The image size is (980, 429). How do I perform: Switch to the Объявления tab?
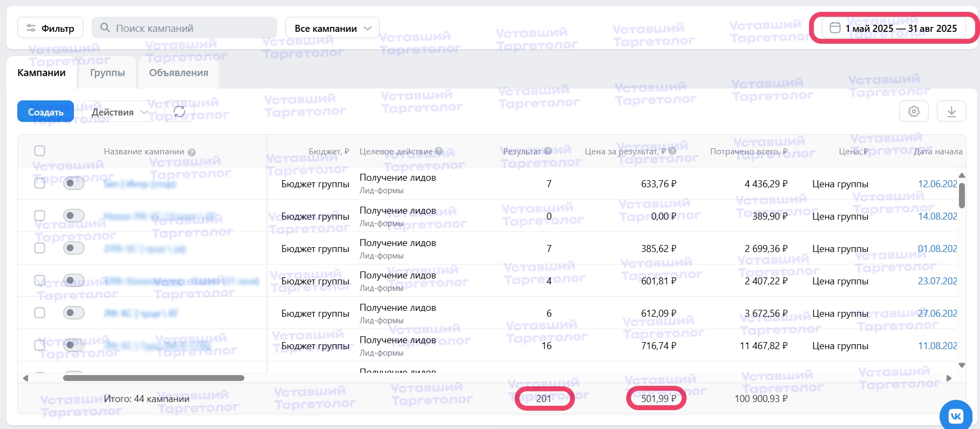(179, 73)
